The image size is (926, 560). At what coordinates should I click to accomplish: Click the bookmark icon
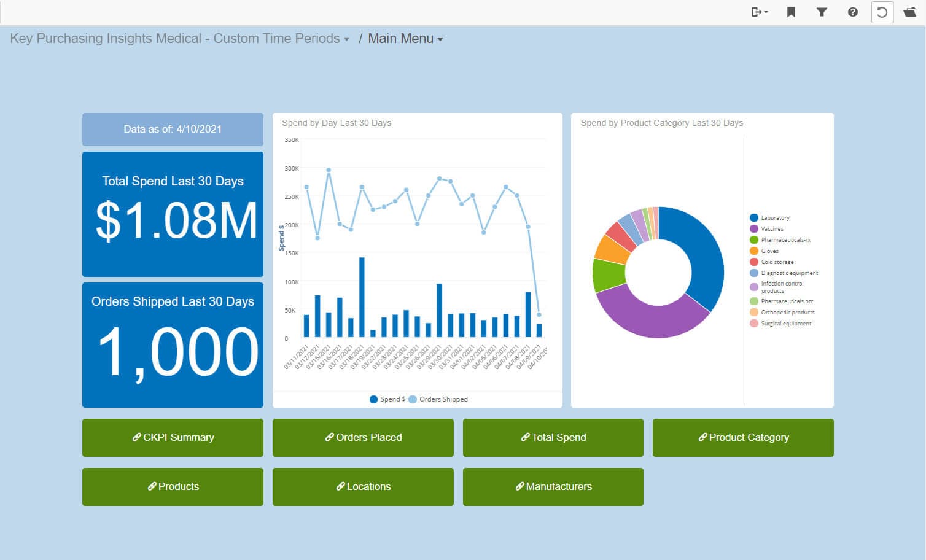[x=791, y=12]
